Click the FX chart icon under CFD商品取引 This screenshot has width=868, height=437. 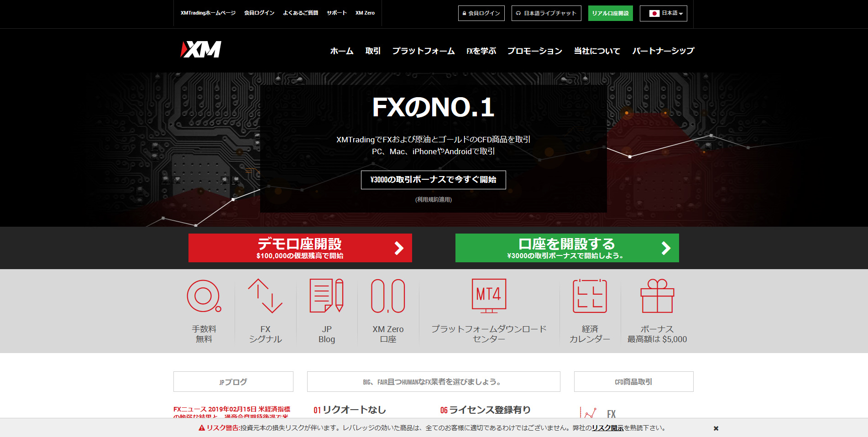click(588, 413)
